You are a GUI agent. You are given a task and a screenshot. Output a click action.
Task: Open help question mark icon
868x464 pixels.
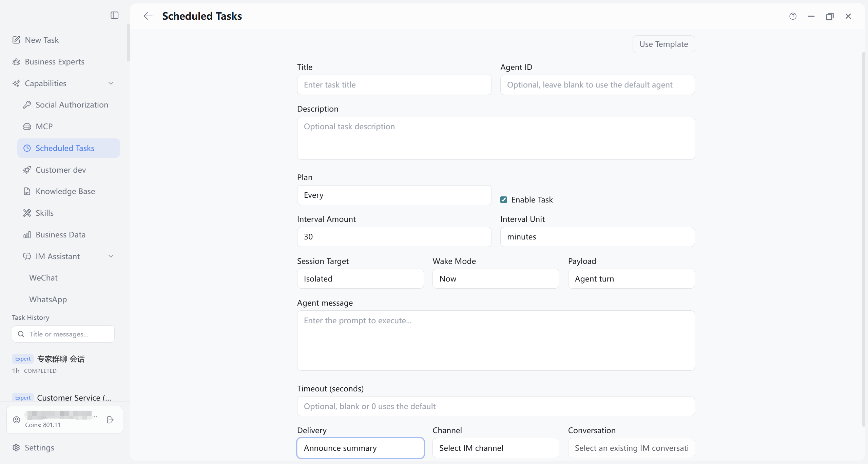(793, 16)
